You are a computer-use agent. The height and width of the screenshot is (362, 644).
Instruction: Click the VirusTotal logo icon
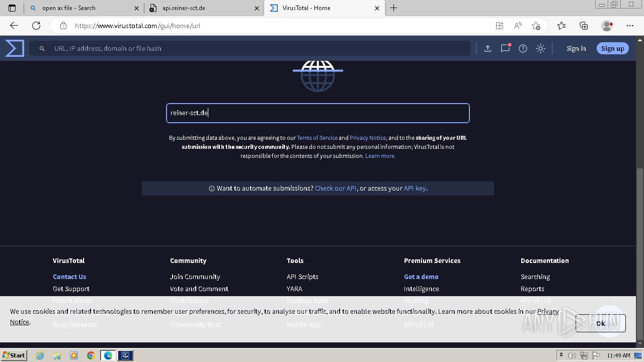point(15,48)
